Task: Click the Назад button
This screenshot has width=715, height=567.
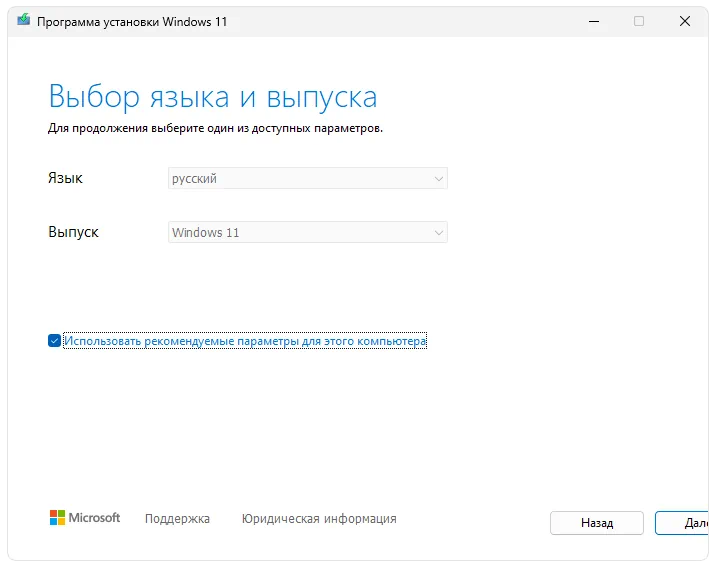Action: pos(596,523)
